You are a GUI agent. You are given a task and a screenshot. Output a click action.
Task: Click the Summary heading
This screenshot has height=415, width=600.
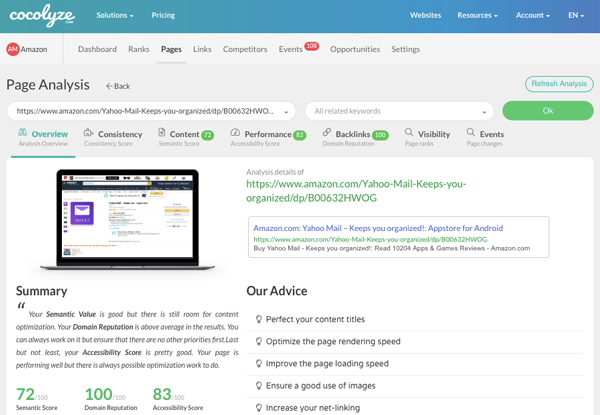pyautogui.click(x=42, y=291)
